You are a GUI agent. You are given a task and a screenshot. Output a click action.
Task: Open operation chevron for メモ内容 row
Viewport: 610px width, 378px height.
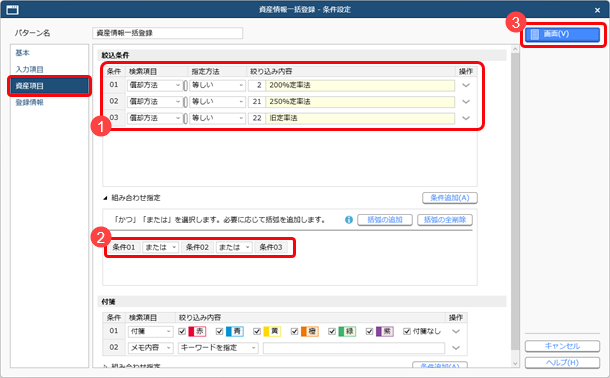tap(456, 348)
